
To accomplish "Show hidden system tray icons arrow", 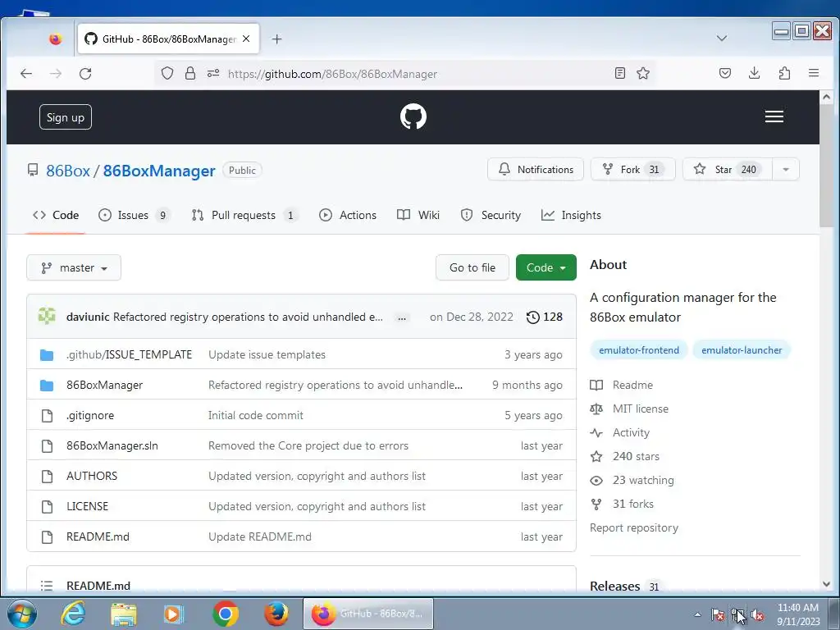I will [697, 615].
